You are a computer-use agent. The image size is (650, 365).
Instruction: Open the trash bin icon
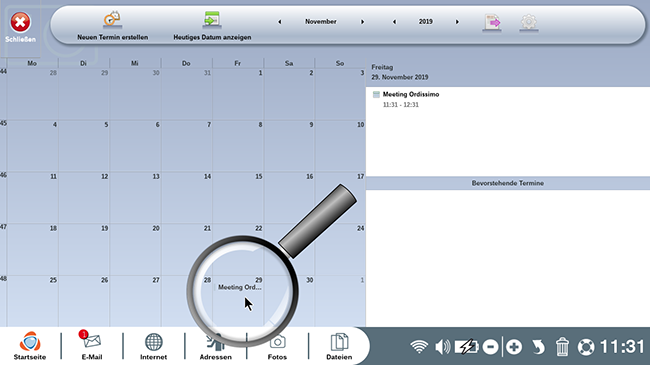562,347
